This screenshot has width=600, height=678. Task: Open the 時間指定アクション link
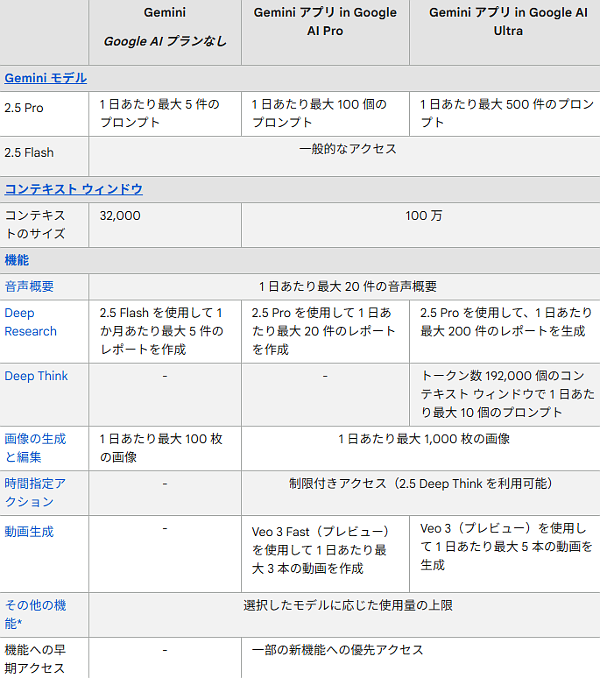36,492
